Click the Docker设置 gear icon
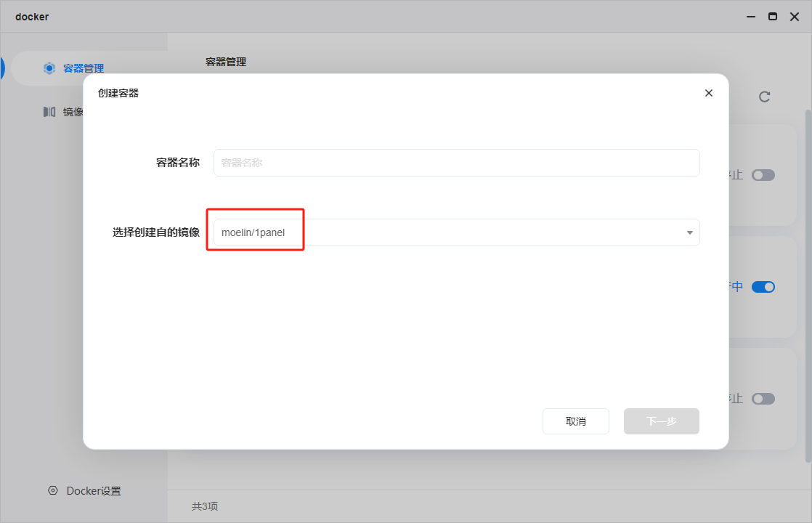Screen dimensions: 812x523 (53, 490)
